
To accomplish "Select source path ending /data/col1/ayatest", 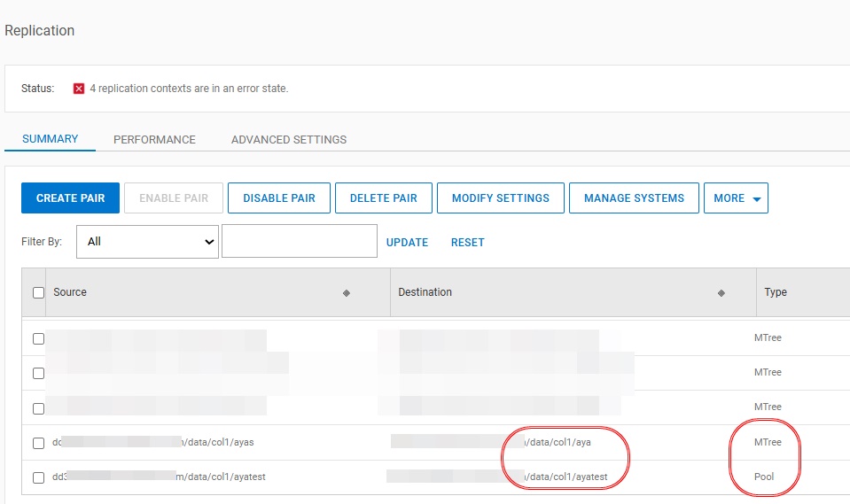I will [159, 477].
